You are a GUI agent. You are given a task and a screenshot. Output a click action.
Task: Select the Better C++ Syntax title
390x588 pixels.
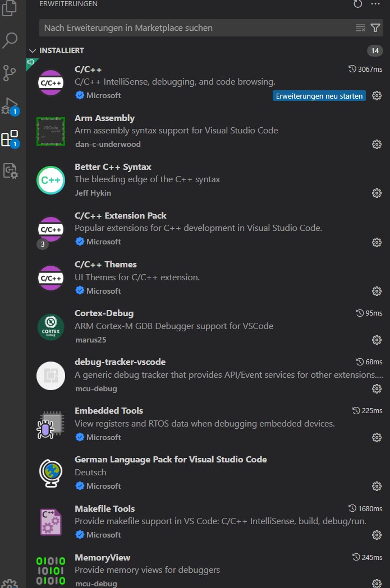coord(113,167)
